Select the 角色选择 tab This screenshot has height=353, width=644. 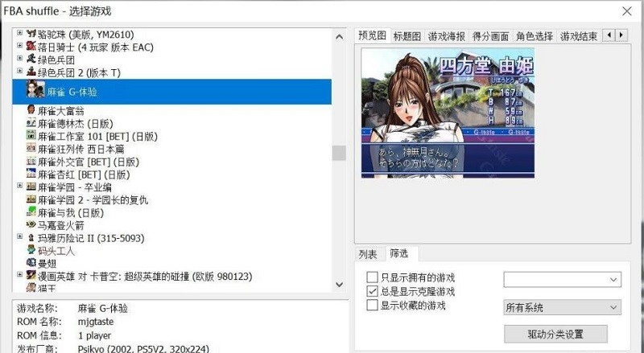pos(535,36)
